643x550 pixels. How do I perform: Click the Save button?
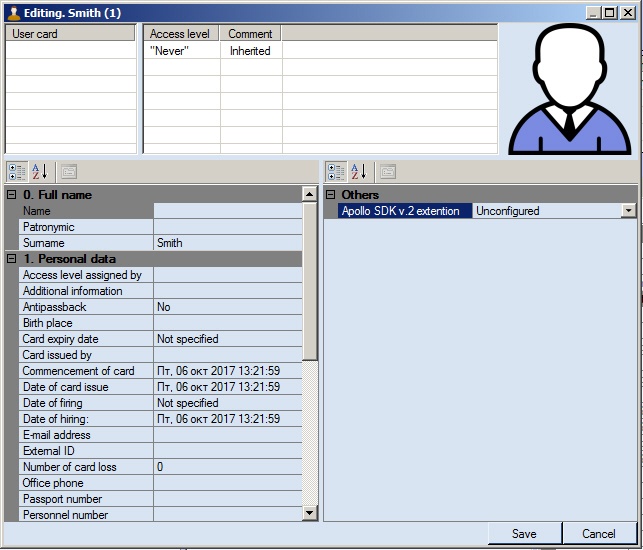pos(524,534)
